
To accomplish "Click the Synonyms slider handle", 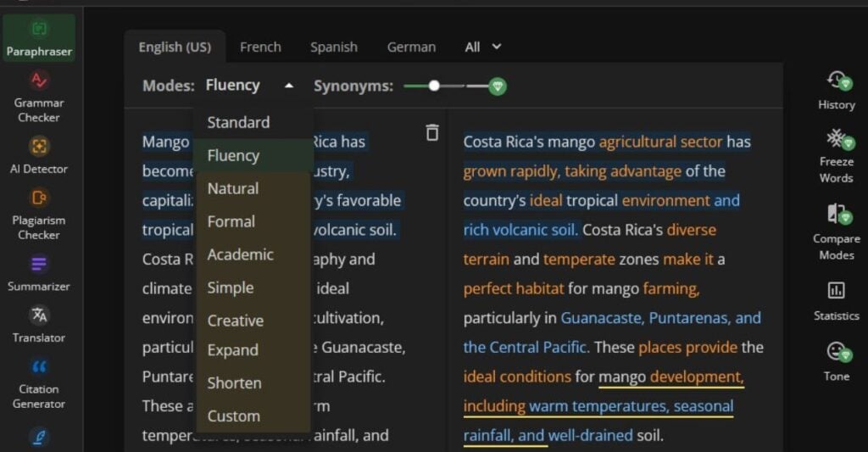I will [434, 86].
